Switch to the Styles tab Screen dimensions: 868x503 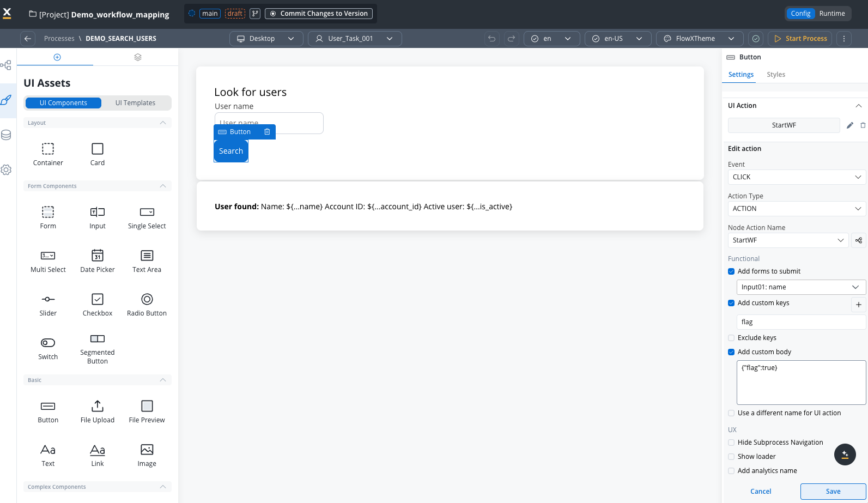pyautogui.click(x=776, y=75)
